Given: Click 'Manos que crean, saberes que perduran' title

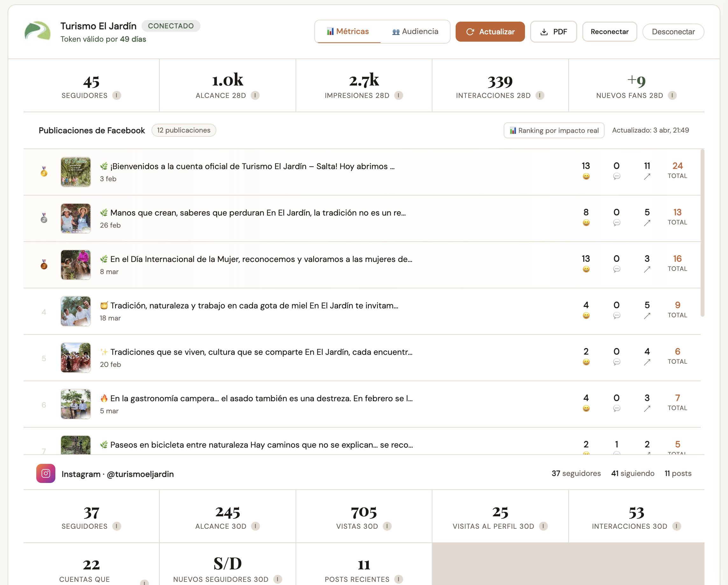Looking at the screenshot, I should 253,213.
